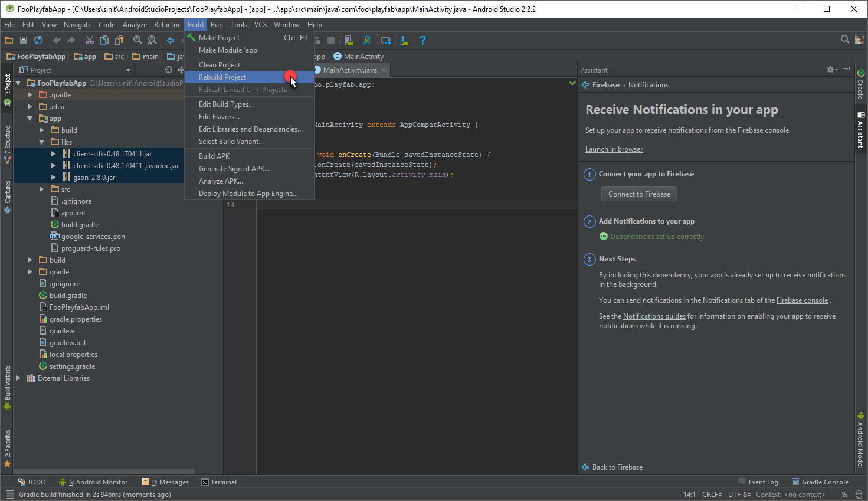Expand the .gradle folder
Screen dimensions: 868x501
(30, 95)
